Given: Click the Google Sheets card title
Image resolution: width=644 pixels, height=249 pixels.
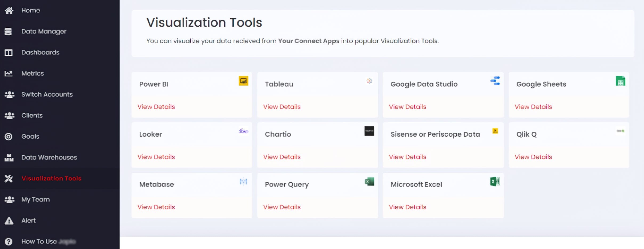Looking at the screenshot, I should click(x=541, y=84).
